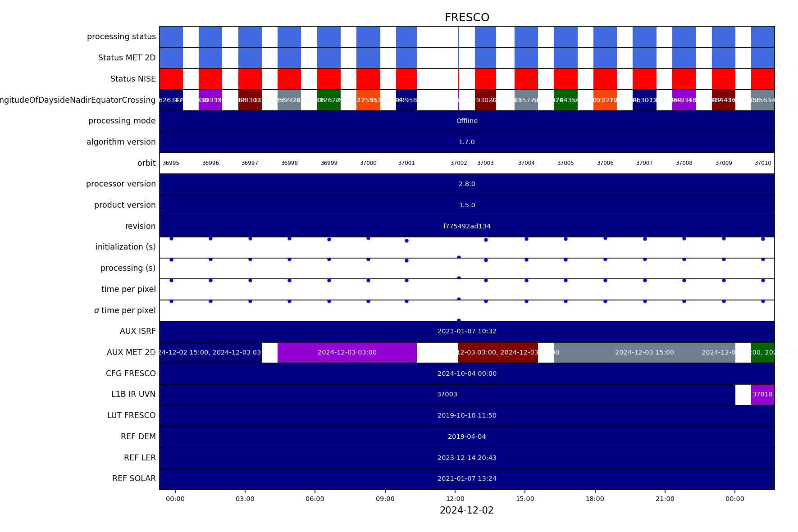Viewport: 798px width, 532px height.
Task: Click the REF DEM value '2019-04-04'
Action: (467, 437)
